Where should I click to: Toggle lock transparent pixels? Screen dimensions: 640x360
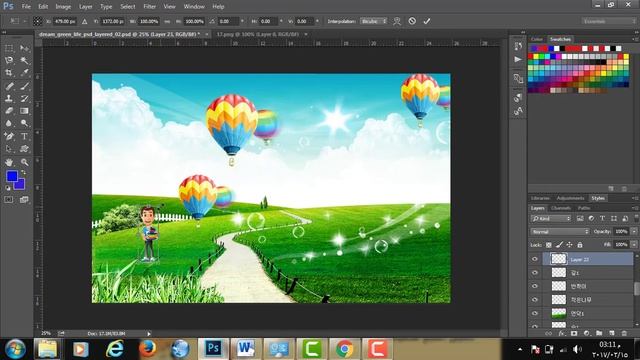tap(549, 245)
